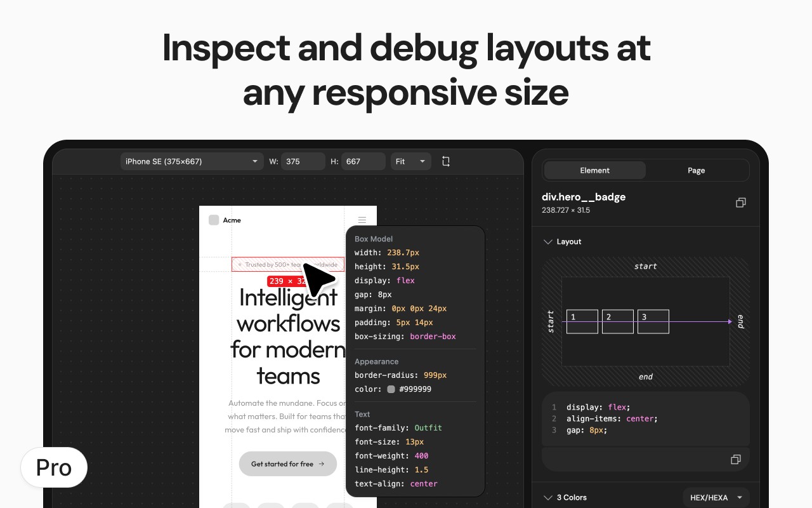Copy the CSS code block icon
This screenshot has width=812, height=508.
point(736,459)
